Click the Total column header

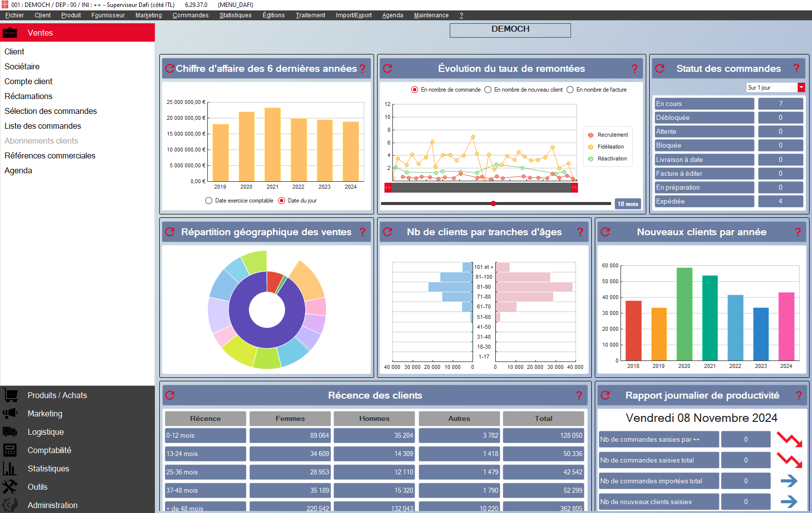coord(543,419)
